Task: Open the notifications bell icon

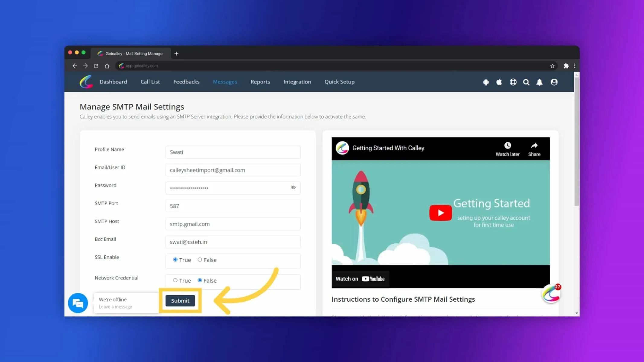Action: [x=540, y=82]
